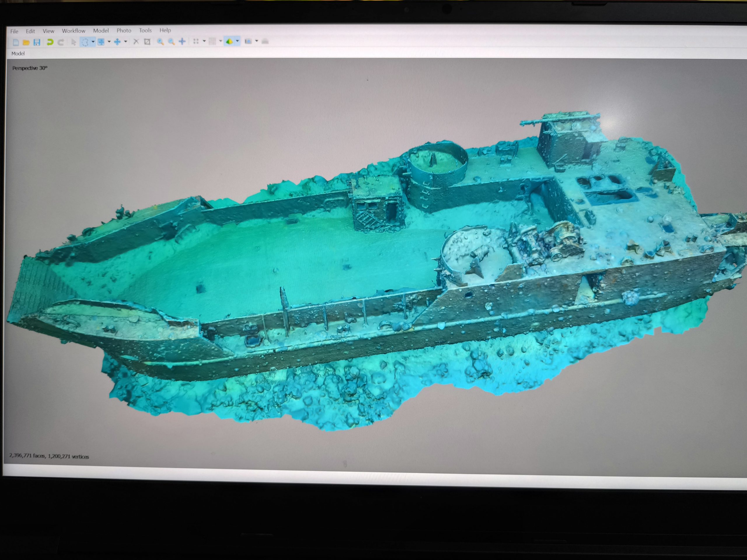
Task: Click the Open folder icon
Action: click(x=26, y=42)
